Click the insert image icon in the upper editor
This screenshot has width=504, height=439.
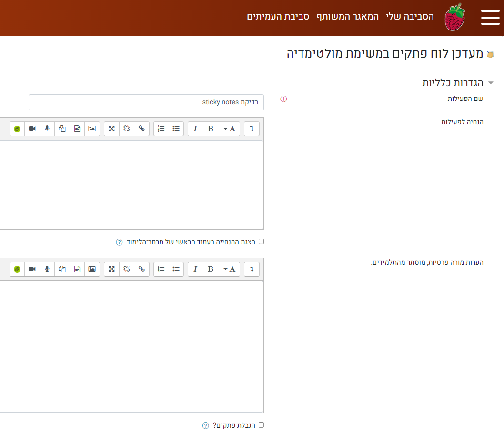(x=92, y=129)
